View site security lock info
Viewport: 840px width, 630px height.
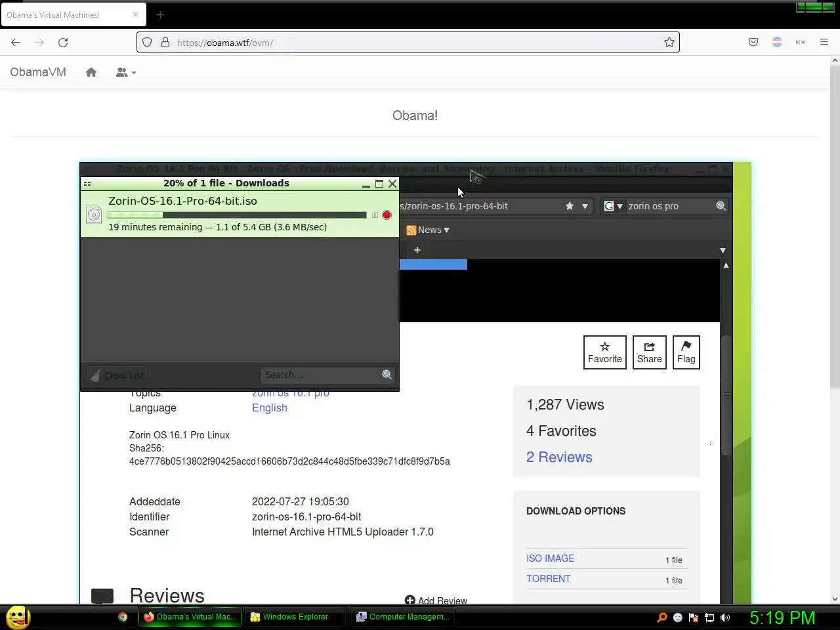pyautogui.click(x=165, y=42)
